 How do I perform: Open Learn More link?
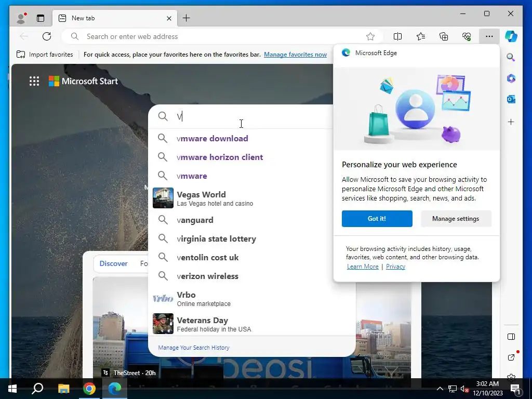pos(363,267)
